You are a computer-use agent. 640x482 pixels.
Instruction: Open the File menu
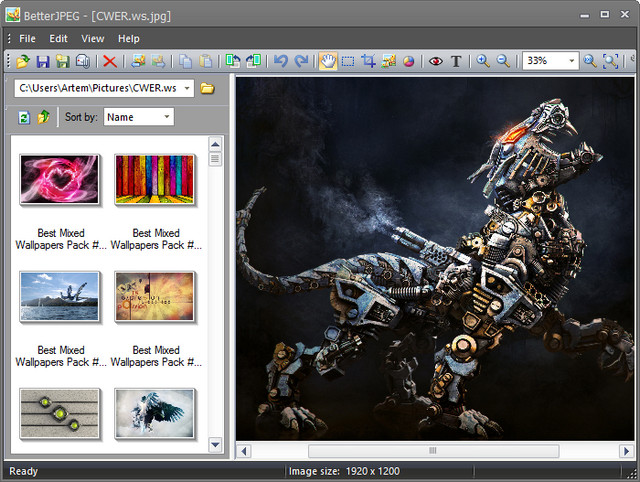[x=27, y=38]
